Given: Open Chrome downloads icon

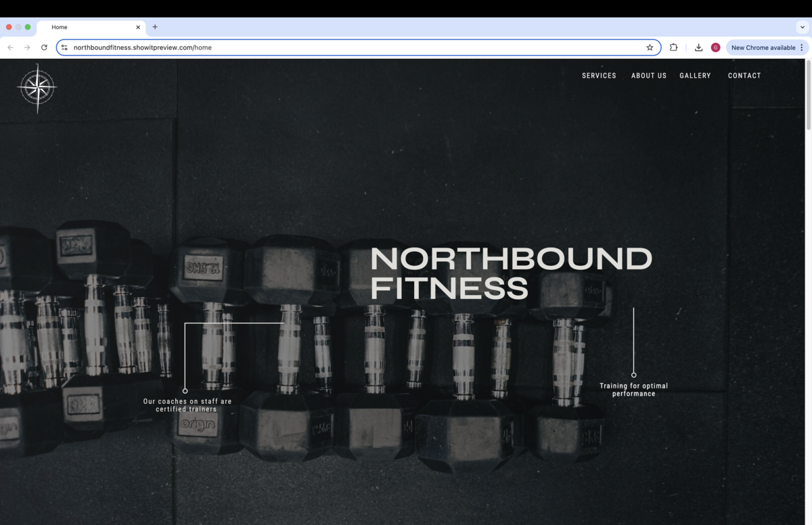Looking at the screenshot, I should (698, 47).
